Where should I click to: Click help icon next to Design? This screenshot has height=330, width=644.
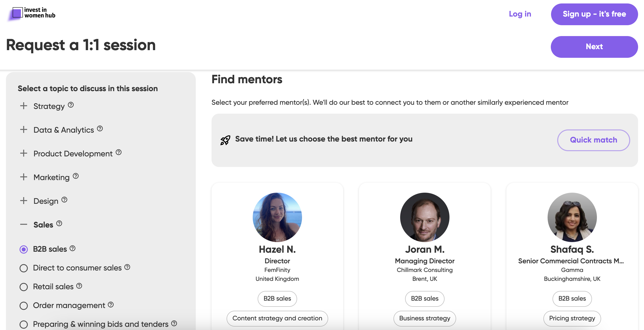pyautogui.click(x=64, y=200)
